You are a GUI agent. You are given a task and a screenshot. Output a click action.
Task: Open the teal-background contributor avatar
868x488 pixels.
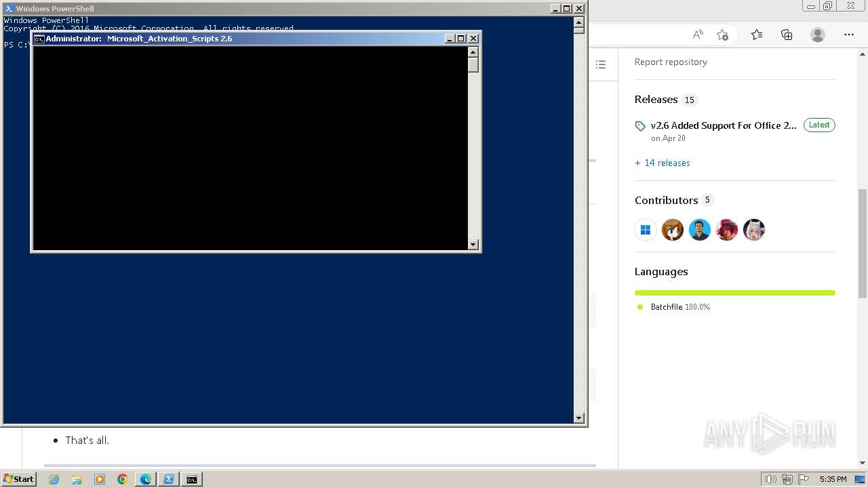(x=700, y=230)
